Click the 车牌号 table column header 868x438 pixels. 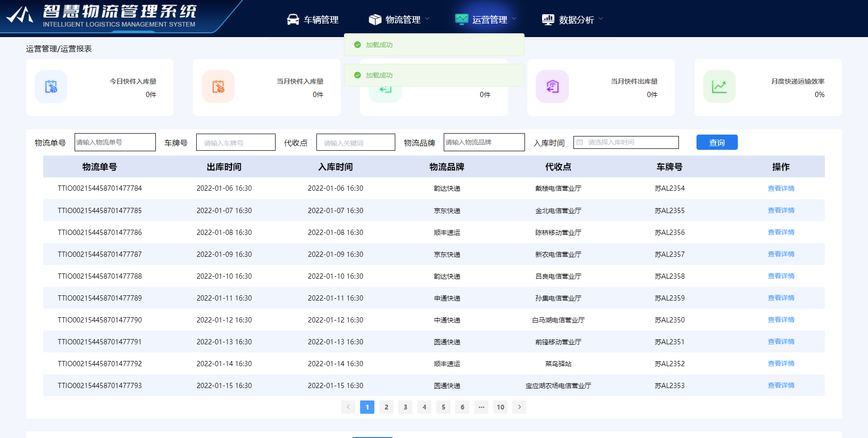click(669, 167)
